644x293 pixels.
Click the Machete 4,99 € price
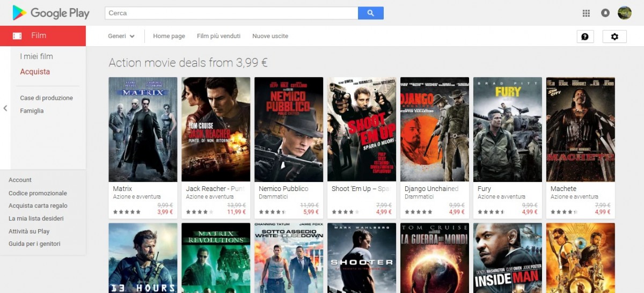[603, 212]
